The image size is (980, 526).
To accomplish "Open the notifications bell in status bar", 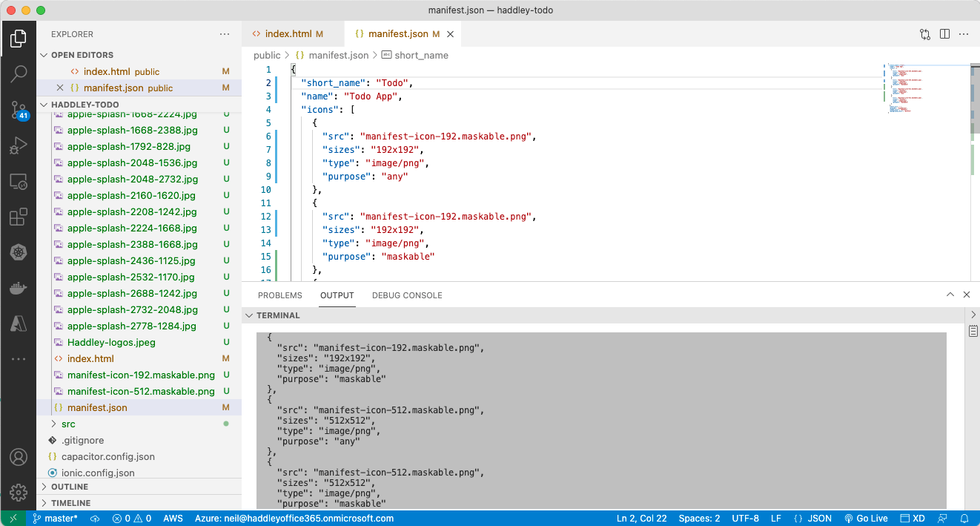I will tap(965, 519).
